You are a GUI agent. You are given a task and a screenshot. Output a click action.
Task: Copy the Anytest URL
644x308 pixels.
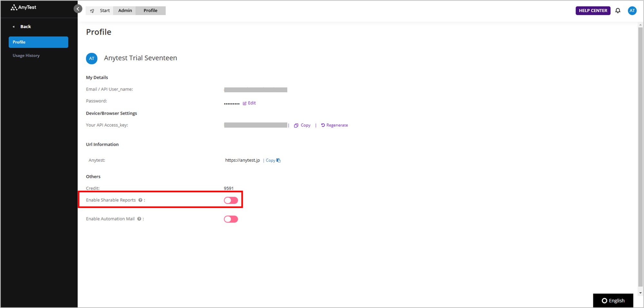273,160
